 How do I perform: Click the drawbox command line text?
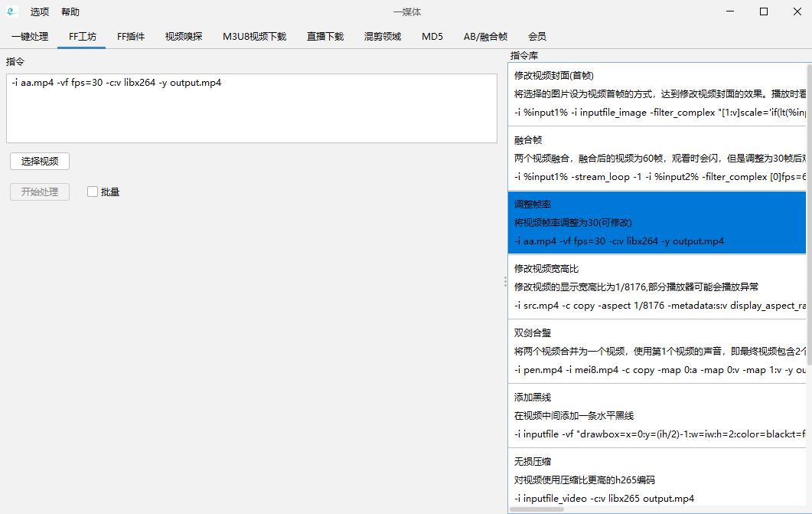(660, 434)
